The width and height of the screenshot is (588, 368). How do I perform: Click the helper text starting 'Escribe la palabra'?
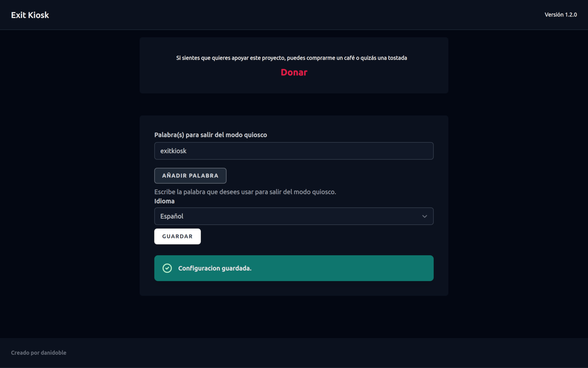[x=245, y=192]
